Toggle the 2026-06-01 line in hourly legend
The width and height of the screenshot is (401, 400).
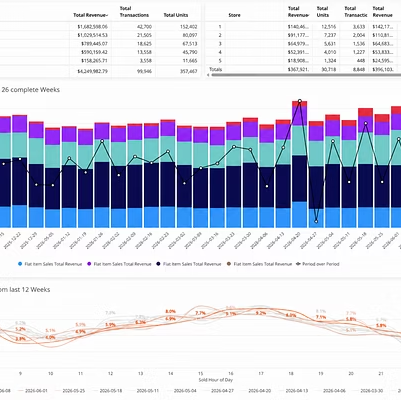point(33,390)
